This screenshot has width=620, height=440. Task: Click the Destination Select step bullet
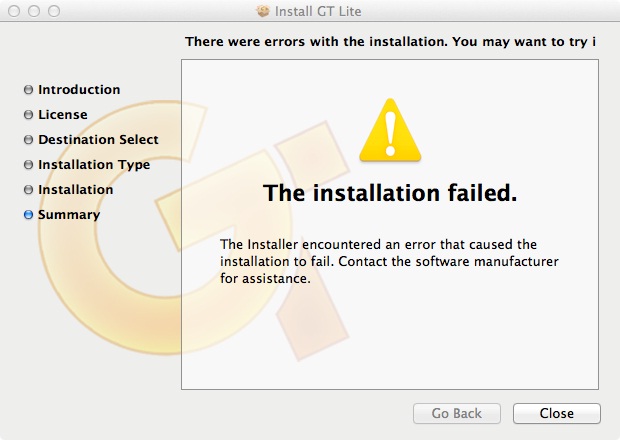(x=28, y=140)
